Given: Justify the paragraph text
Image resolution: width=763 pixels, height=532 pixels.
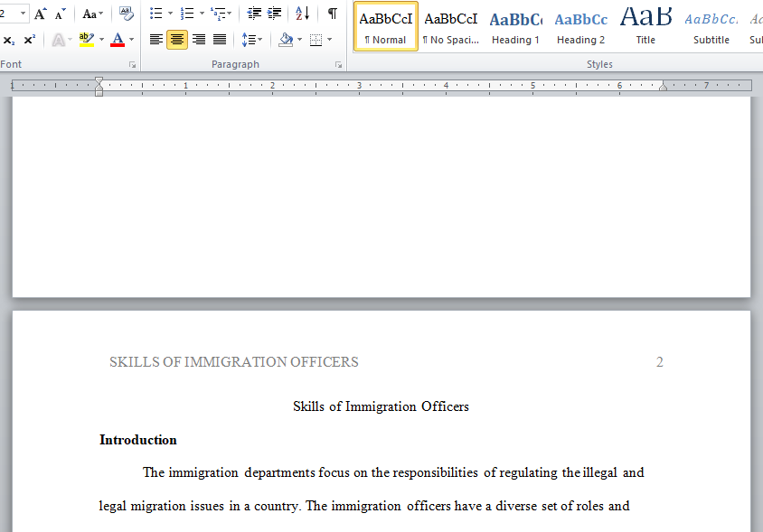Looking at the screenshot, I should coord(220,40).
